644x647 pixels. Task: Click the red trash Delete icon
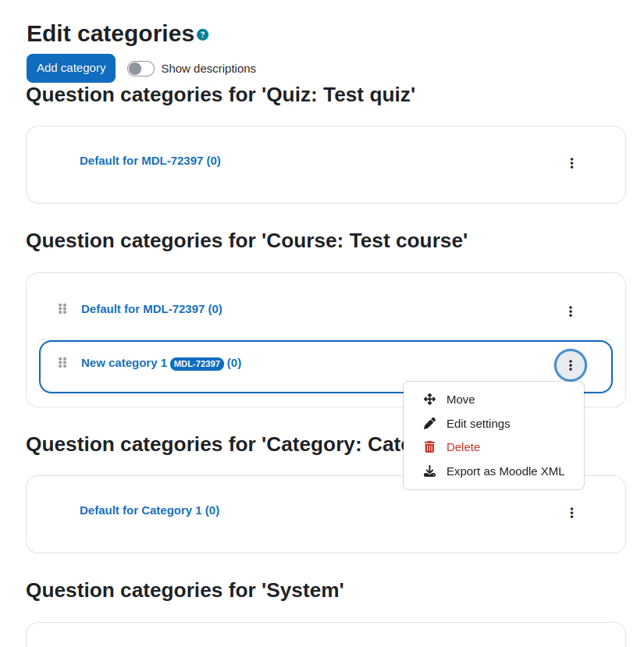429,447
